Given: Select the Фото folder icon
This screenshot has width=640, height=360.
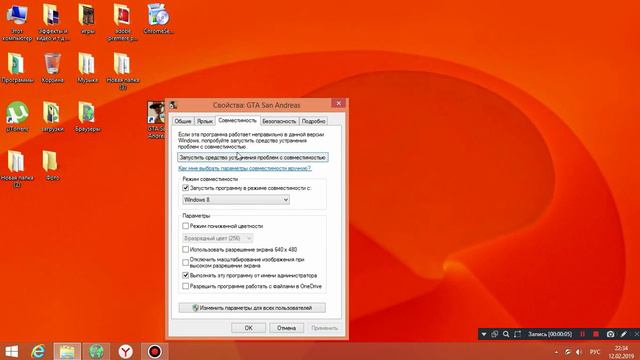Looking at the screenshot, I should [52, 166].
